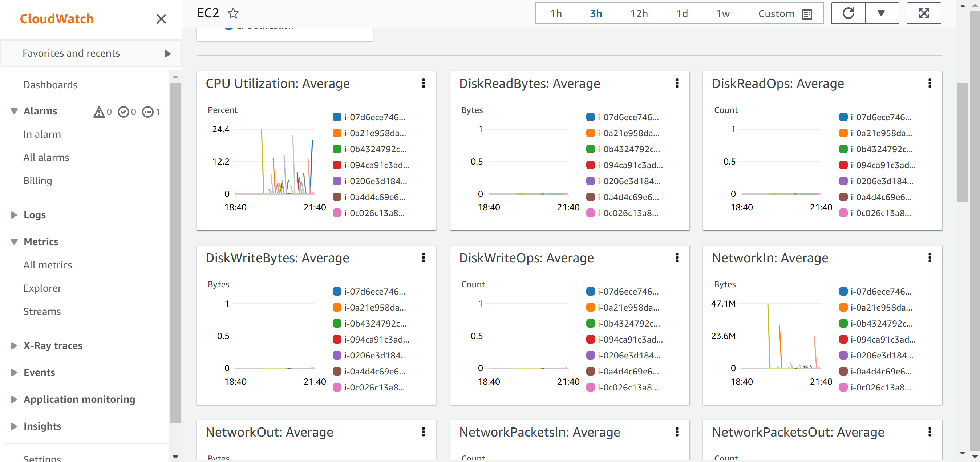
Task: Click the refresh/reload metrics icon
Action: tap(849, 13)
